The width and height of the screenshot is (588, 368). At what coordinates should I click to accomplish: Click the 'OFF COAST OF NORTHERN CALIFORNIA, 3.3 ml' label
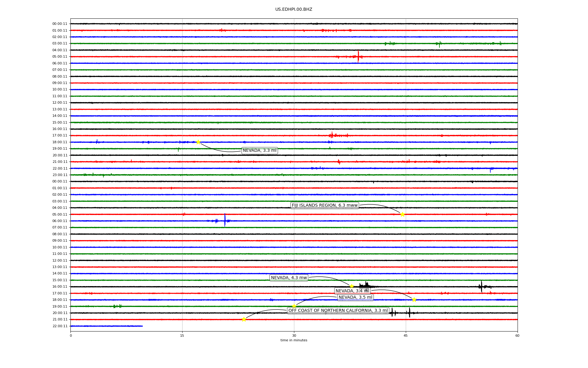[338, 311]
